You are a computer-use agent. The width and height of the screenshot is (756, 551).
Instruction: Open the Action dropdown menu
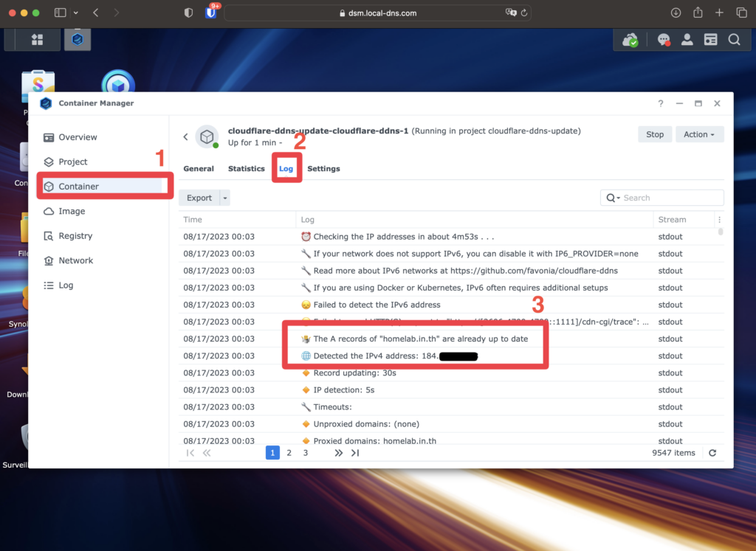pyautogui.click(x=699, y=134)
